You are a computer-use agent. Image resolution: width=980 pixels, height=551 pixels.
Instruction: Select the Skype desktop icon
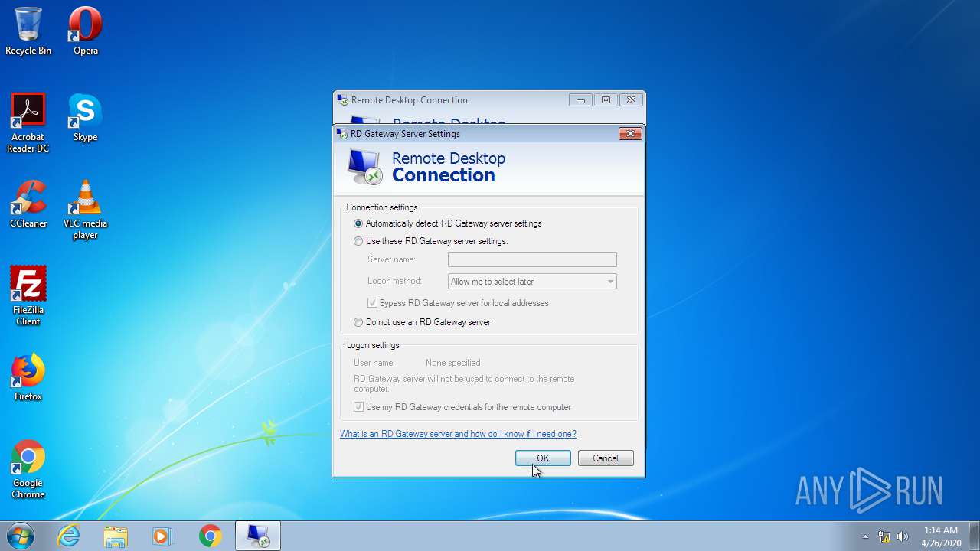85,118
